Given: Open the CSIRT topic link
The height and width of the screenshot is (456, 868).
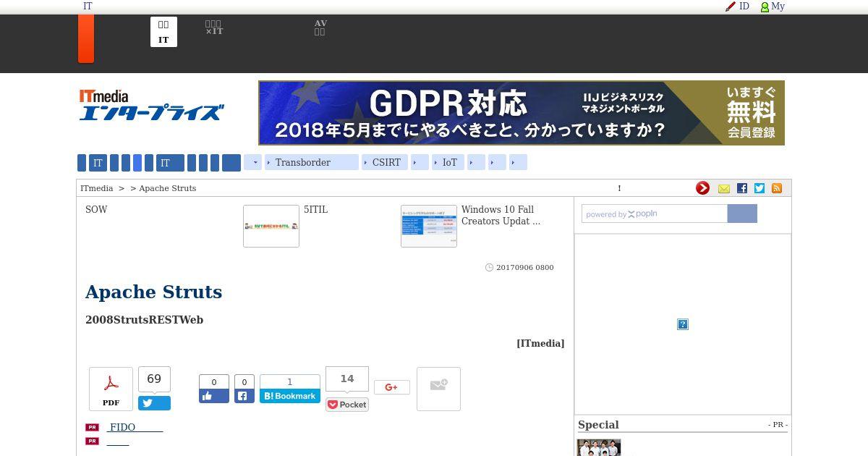Looking at the screenshot, I should tap(385, 163).
